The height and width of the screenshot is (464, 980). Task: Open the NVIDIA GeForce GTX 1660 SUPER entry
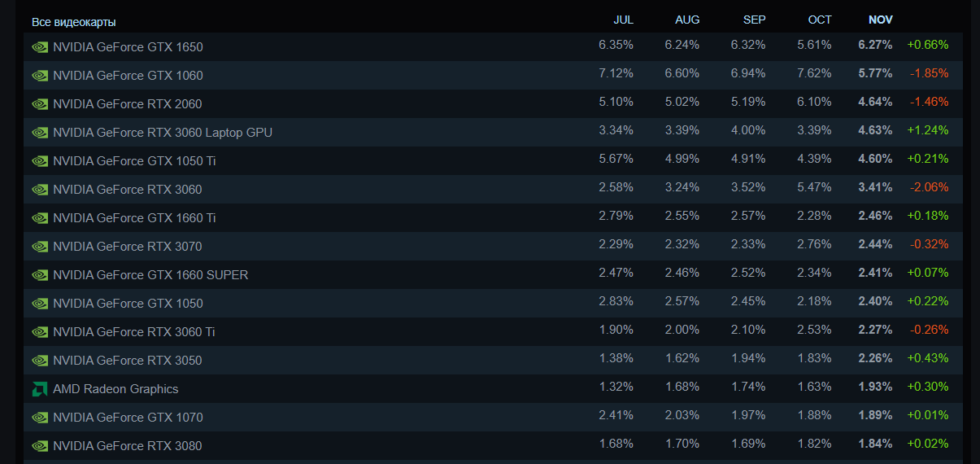(x=150, y=275)
